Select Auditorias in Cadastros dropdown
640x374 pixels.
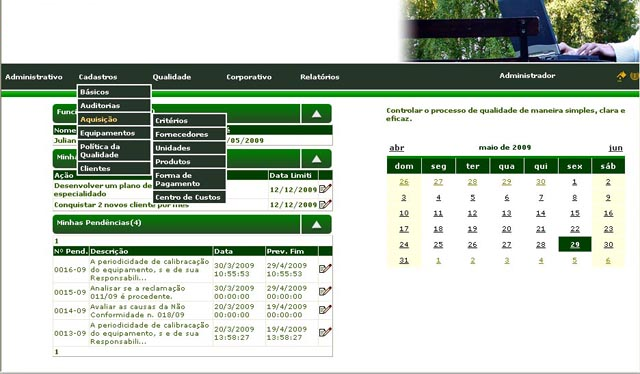(x=114, y=105)
